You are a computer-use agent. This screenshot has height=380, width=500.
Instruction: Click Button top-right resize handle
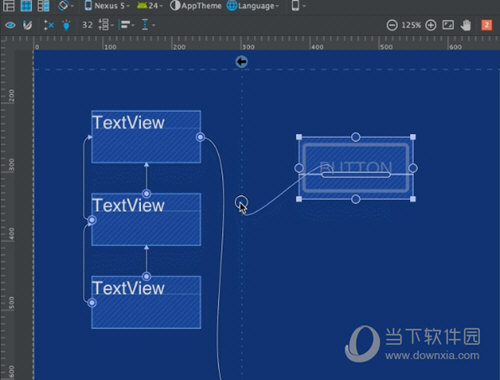[x=413, y=137]
